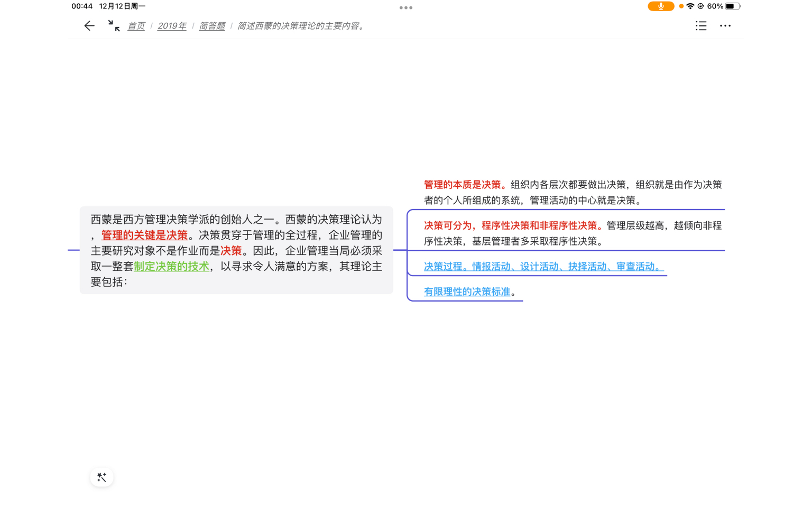The width and height of the screenshot is (812, 508).
Task: Open the link 管理的关键是决策
Action: [144, 235]
